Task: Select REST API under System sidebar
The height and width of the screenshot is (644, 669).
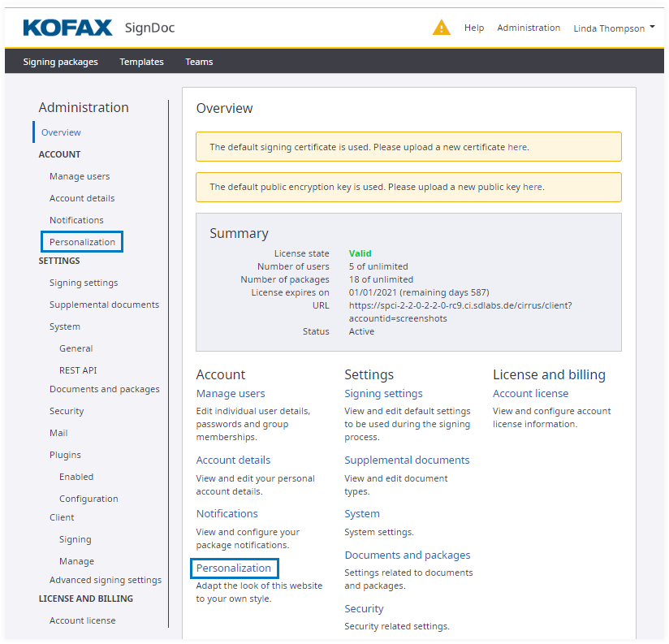Action: [78, 370]
